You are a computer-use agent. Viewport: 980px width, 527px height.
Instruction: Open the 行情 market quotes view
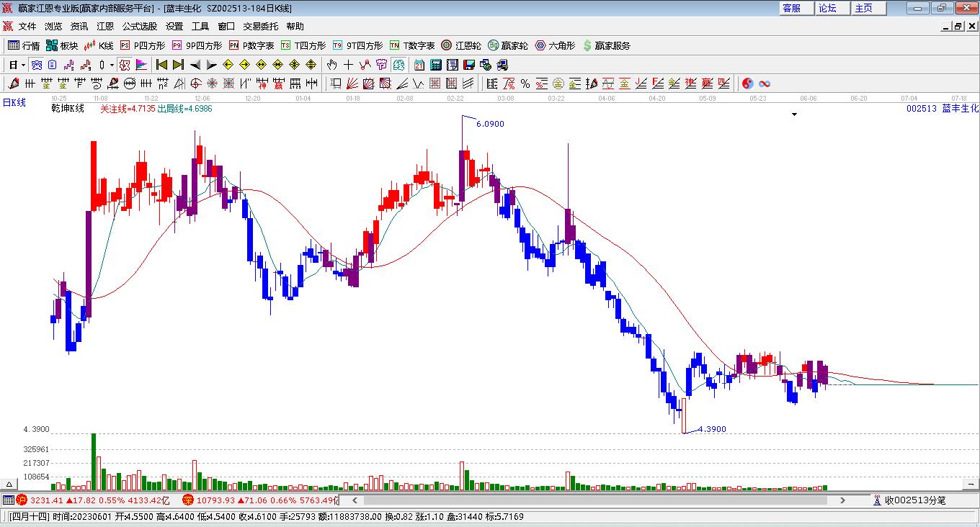[x=24, y=45]
